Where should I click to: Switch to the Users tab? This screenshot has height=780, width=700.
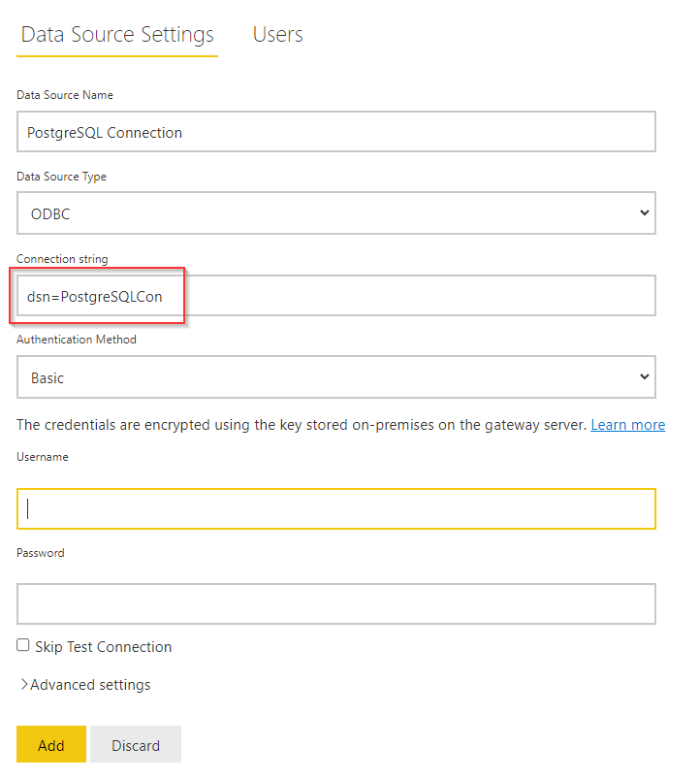click(x=277, y=34)
